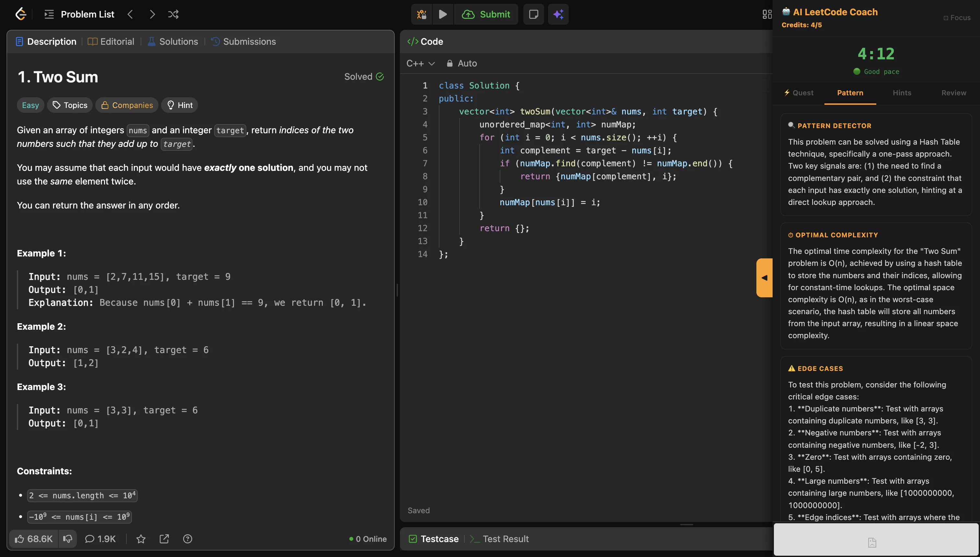Click the thumbs-down dislike icon

[68, 539]
